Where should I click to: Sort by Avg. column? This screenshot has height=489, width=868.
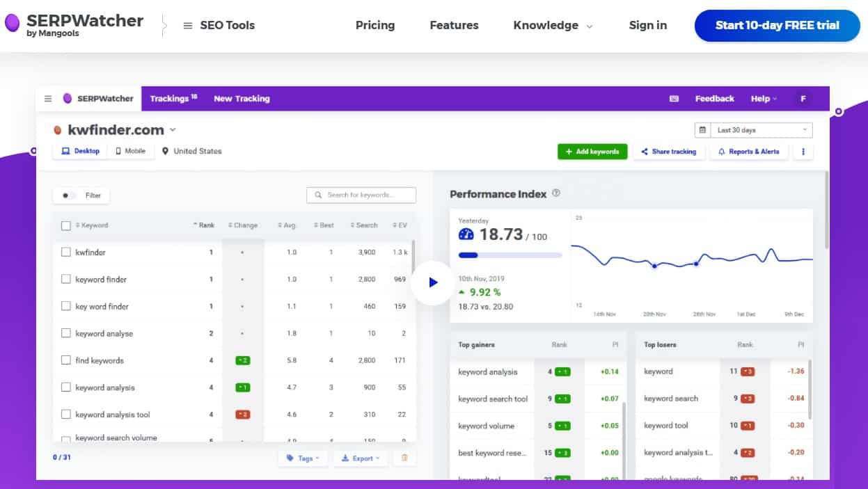287,225
